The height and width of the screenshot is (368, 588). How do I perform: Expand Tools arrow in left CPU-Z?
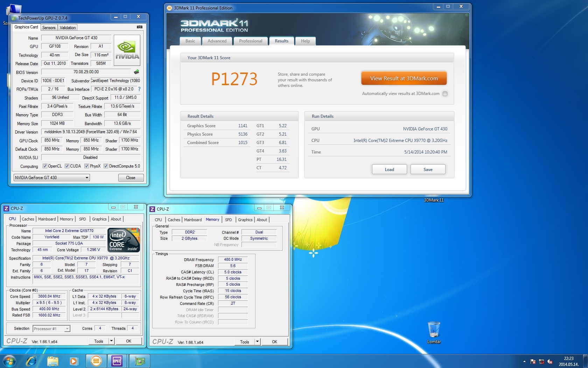[111, 341]
